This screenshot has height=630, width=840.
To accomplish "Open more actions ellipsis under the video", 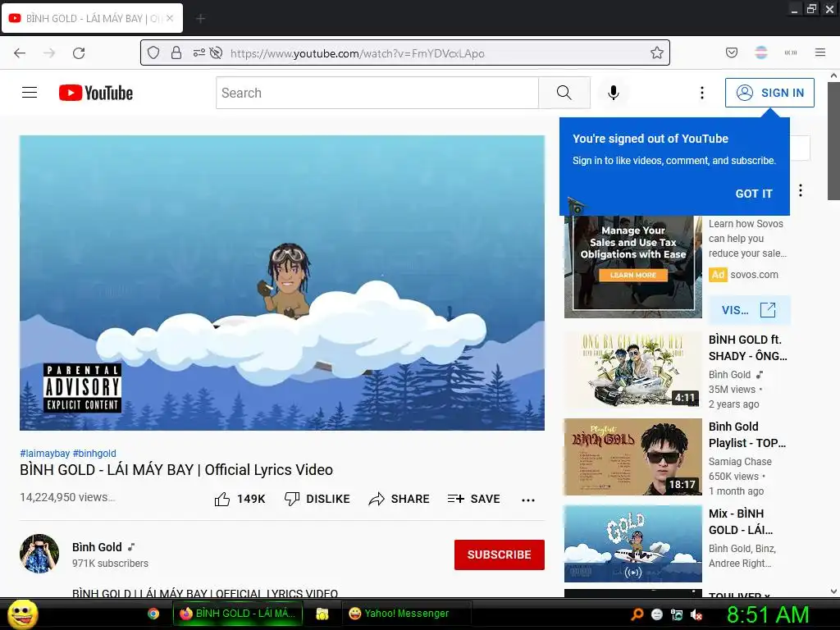I will (528, 500).
